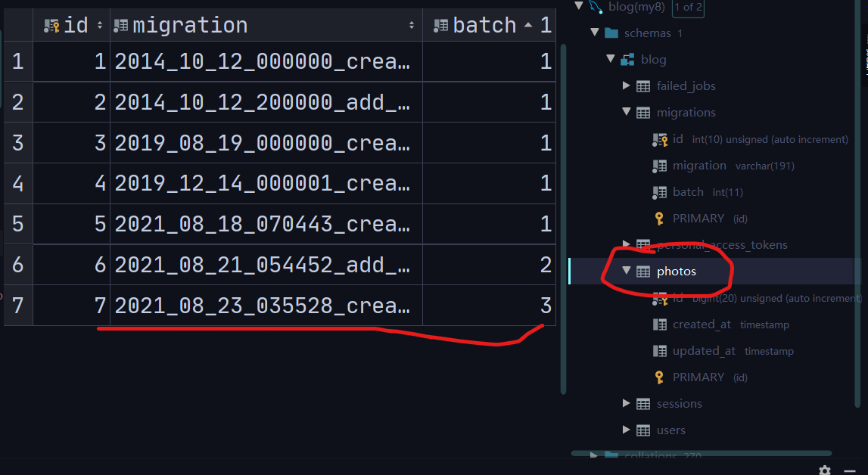The image size is (868, 475).
Task: Click ascending sort arrow beside batch
Action: coord(528,25)
